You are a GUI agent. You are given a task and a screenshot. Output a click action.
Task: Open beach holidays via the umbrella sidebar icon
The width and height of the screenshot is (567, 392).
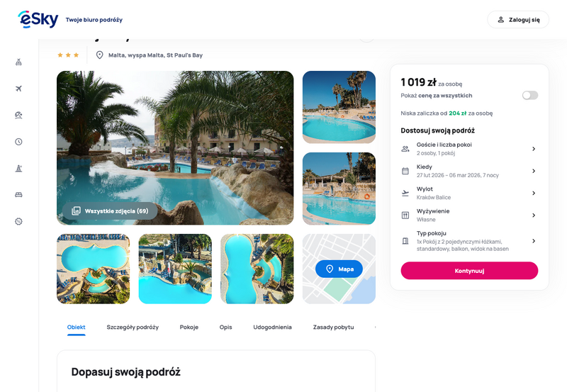tap(19, 115)
